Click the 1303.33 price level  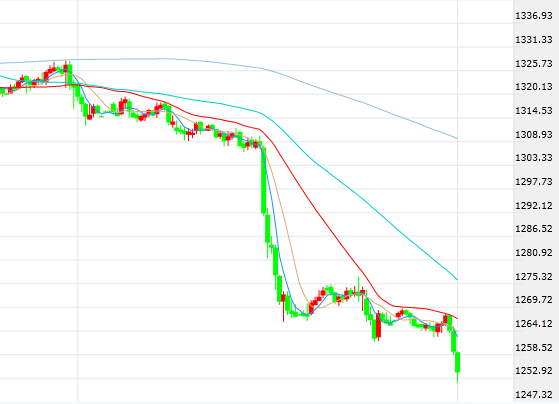click(534, 158)
